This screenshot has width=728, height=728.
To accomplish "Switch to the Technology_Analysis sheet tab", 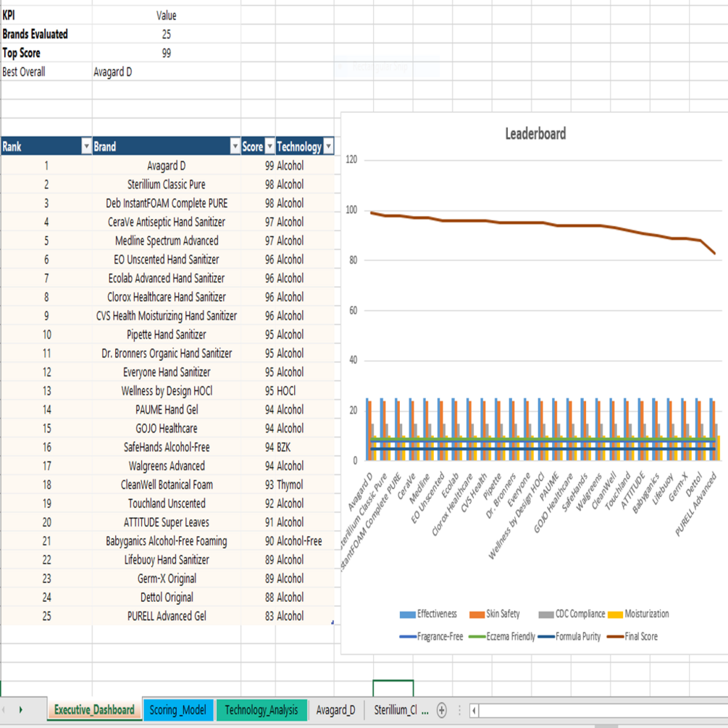I will point(262,710).
